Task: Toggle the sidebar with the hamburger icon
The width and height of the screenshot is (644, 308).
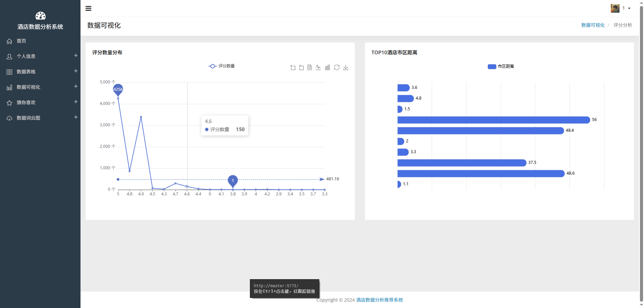Action: point(89,8)
